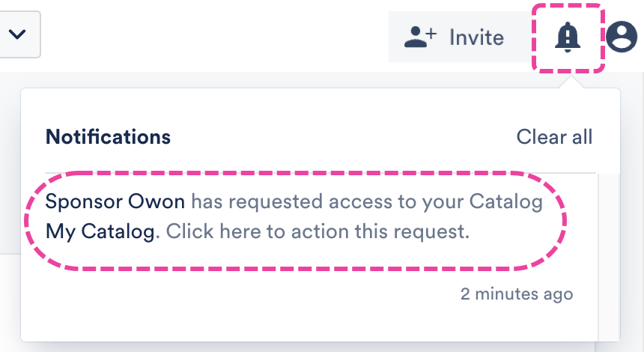The image size is (644, 352).
Task: Click the notifications panel scrollbar
Action: tap(608, 255)
